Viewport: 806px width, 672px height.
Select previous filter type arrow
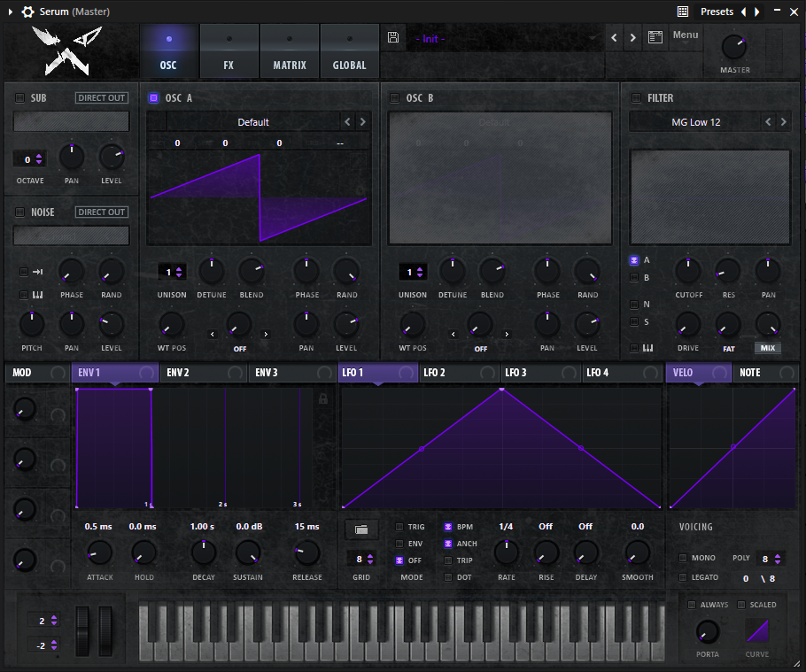[768, 122]
